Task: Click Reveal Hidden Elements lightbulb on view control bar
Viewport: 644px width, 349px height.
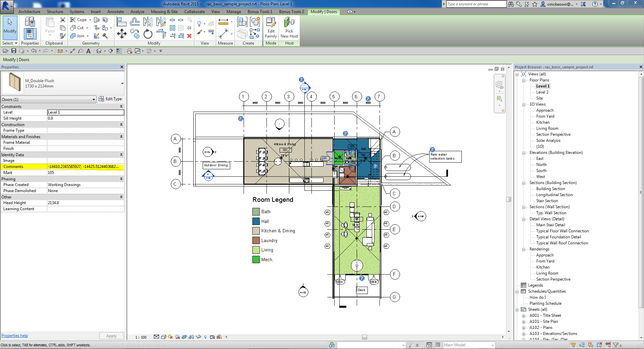Action: (205, 337)
